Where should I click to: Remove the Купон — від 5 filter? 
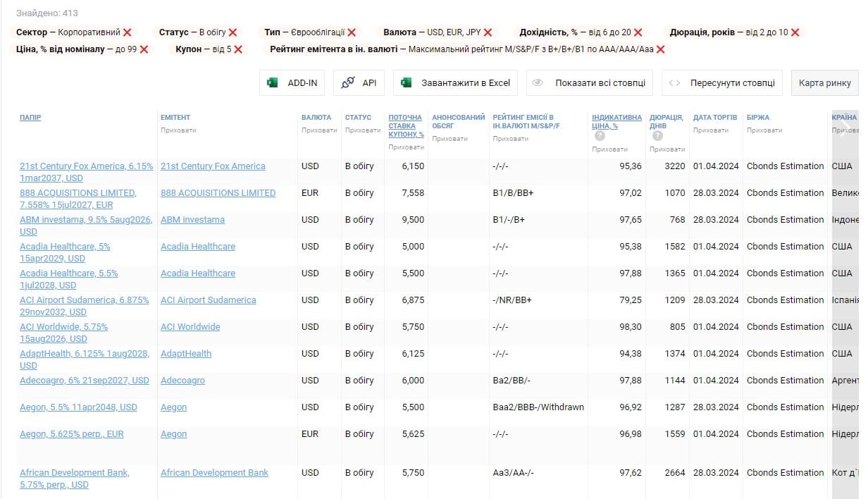(238, 49)
